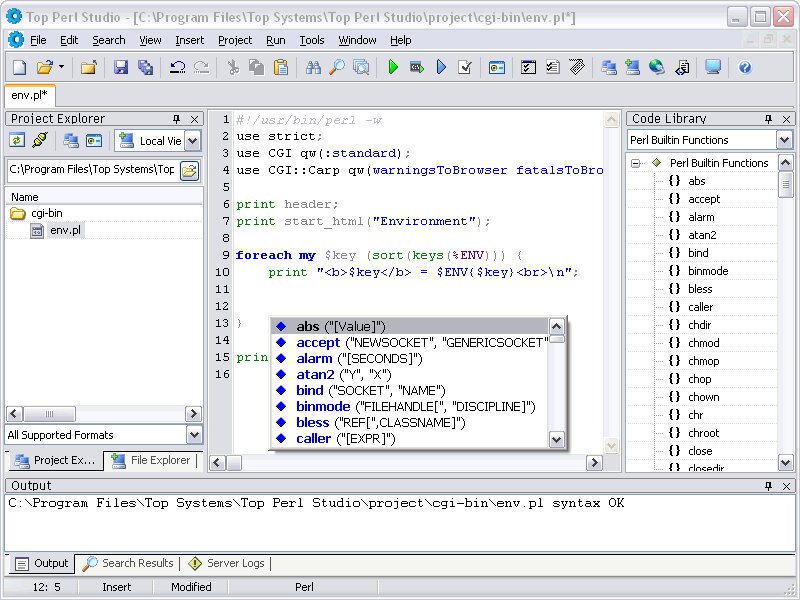800x600 pixels.
Task: Pin the Code Library panel
Action: coord(768,119)
